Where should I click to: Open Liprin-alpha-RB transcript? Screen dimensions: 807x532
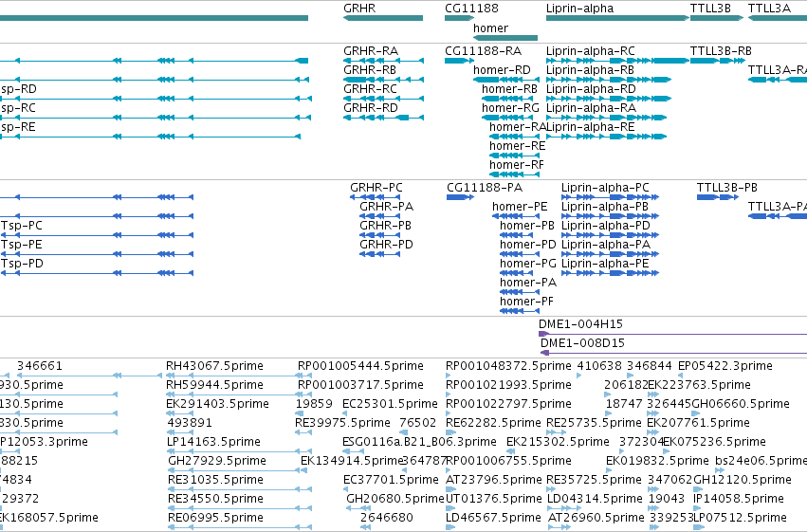(609, 80)
